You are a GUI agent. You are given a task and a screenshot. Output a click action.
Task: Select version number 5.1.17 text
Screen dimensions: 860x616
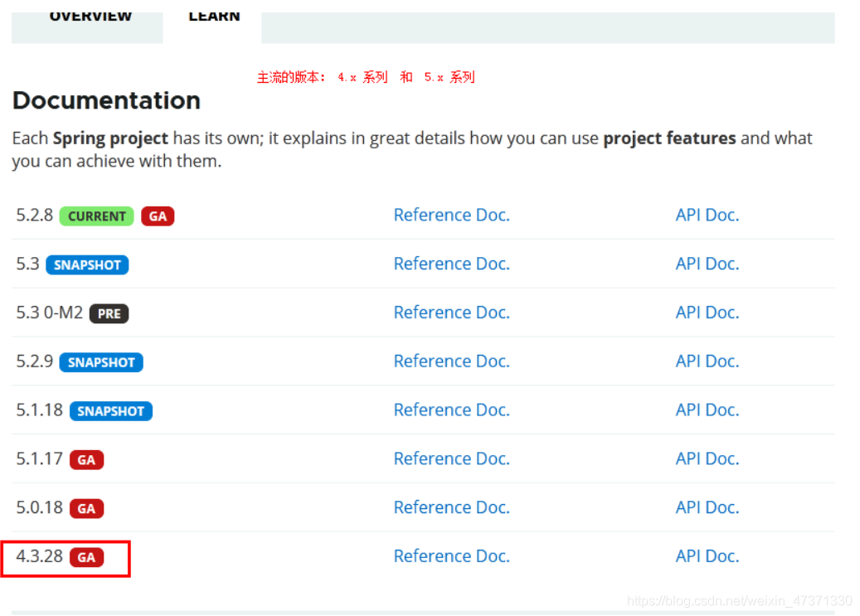point(40,458)
